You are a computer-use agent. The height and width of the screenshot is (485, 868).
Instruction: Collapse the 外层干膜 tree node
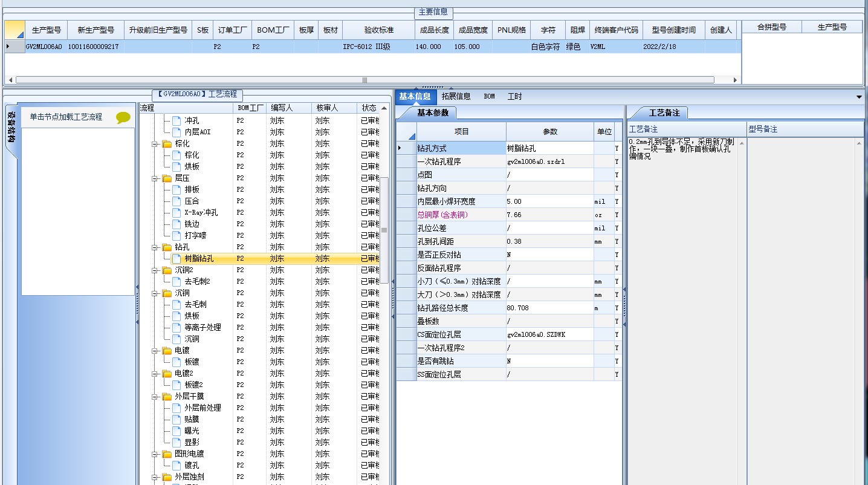[155, 397]
